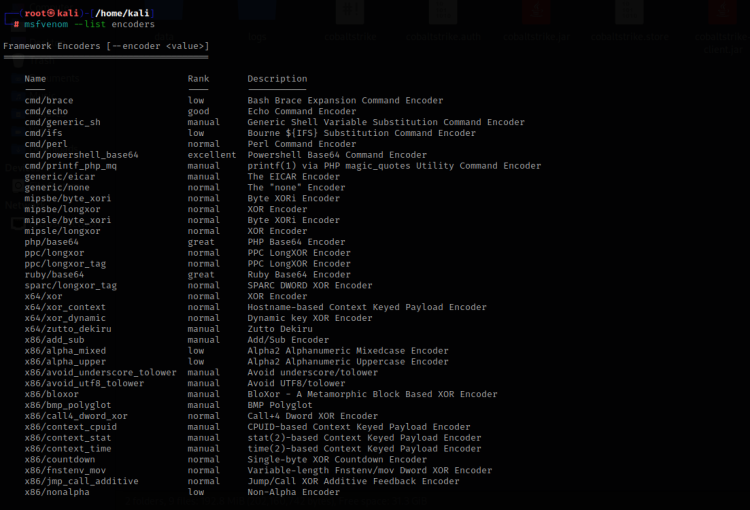
Task: Select the 'cmd/powershell_base64' encoder name
Action: pos(81,155)
